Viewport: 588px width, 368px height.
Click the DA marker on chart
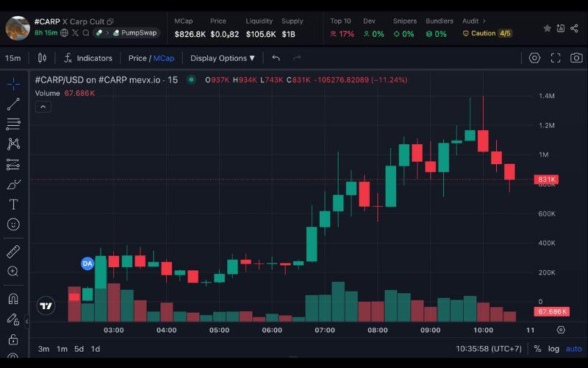click(87, 263)
